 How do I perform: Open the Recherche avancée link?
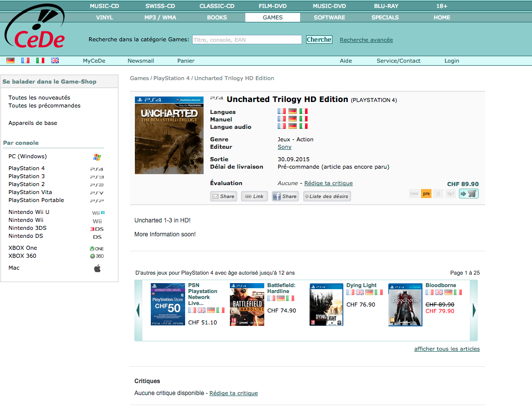pyautogui.click(x=366, y=40)
